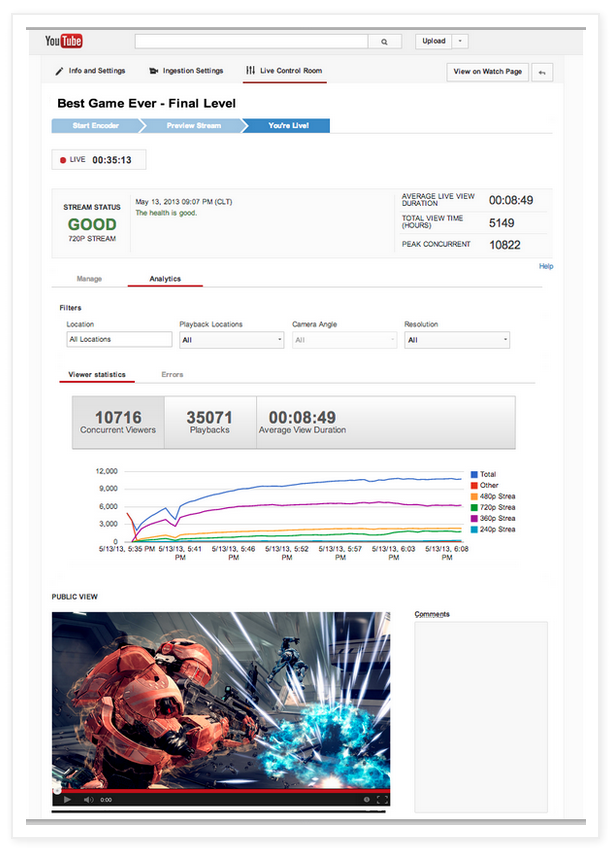Click the 'May 13, 2013 09:07 PM (CLT)' timestamp
609x848 pixels.
(184, 202)
